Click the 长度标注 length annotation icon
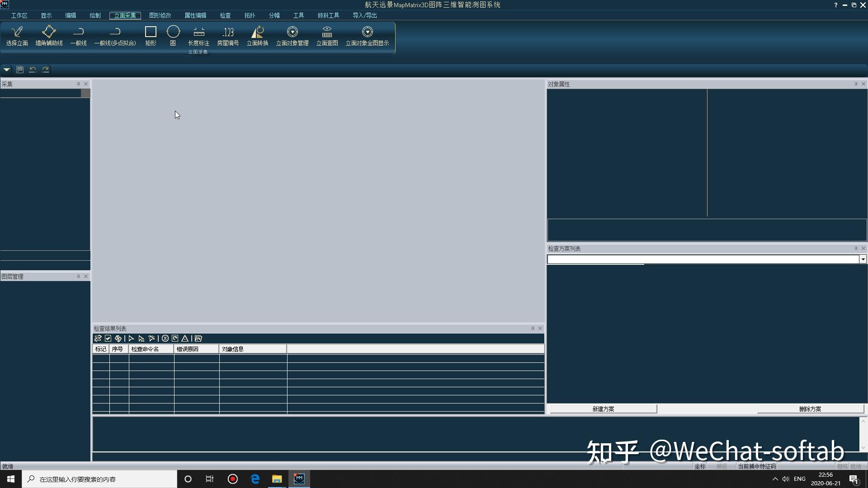The height and width of the screenshot is (488, 868). click(x=198, y=36)
